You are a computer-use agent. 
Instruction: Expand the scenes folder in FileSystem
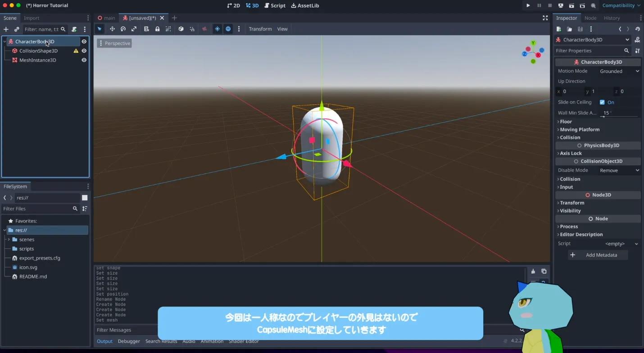tap(9, 239)
